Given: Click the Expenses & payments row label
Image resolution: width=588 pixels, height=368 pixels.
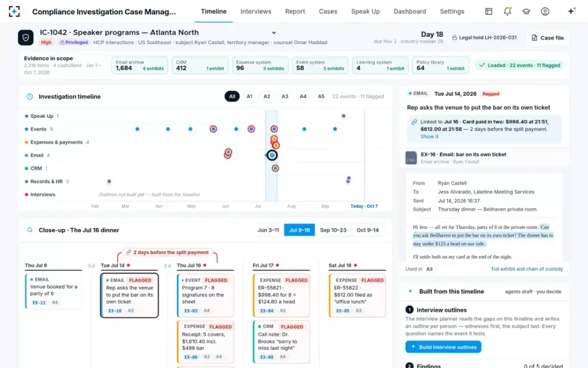Looking at the screenshot, I should (56, 142).
